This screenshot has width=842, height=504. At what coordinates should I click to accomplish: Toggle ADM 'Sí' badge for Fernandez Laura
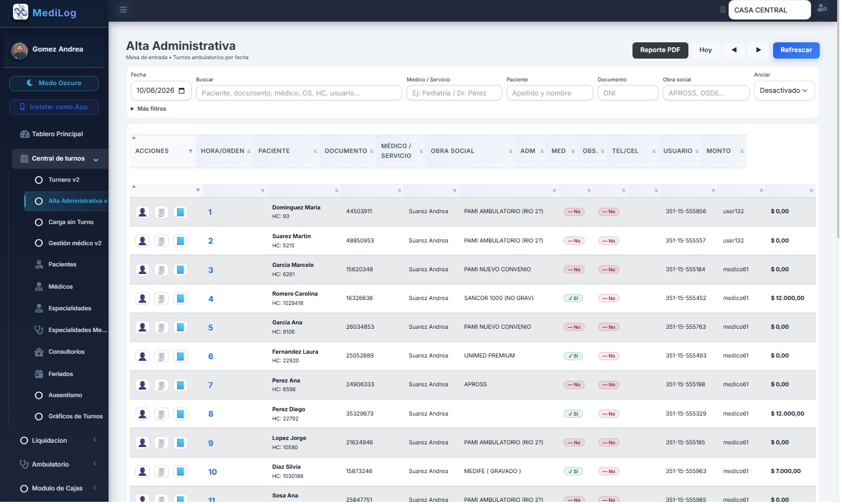(x=573, y=356)
